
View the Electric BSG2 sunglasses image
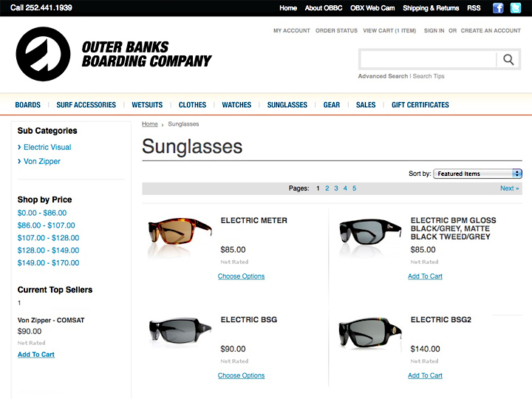[369, 334]
